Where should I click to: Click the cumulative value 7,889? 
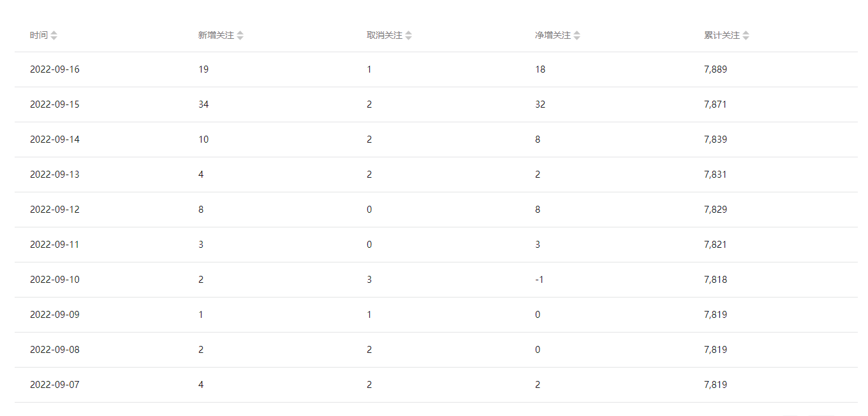(x=715, y=69)
